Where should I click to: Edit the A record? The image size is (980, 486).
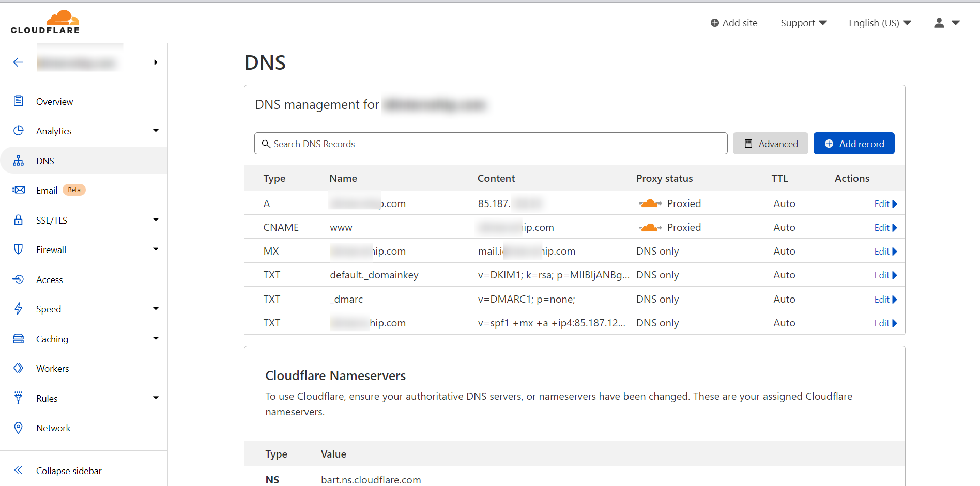tap(885, 204)
